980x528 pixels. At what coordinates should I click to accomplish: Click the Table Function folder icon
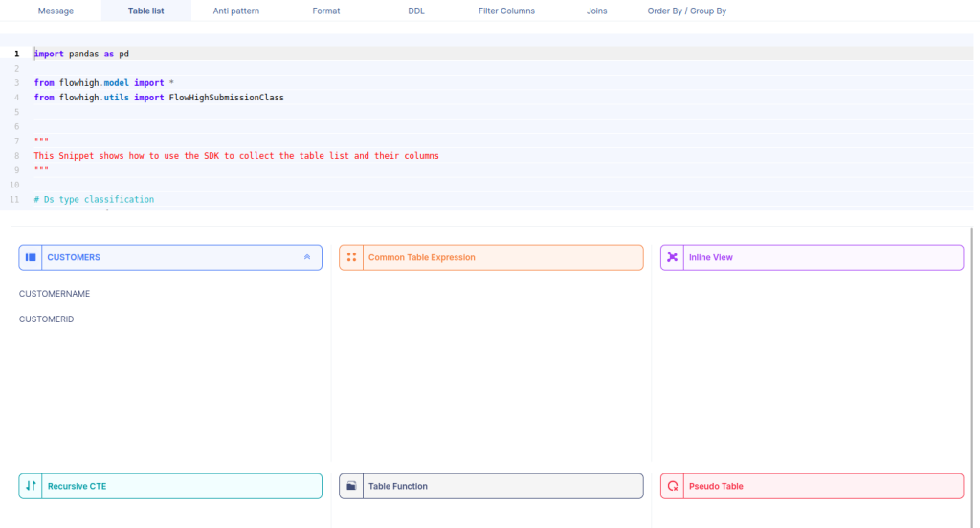pyautogui.click(x=351, y=486)
